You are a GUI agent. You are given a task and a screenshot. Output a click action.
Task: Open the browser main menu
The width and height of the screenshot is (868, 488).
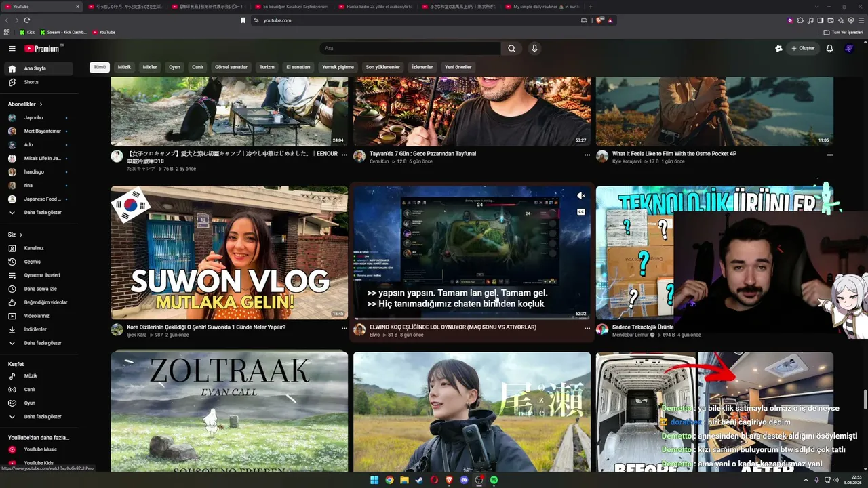coord(861,20)
